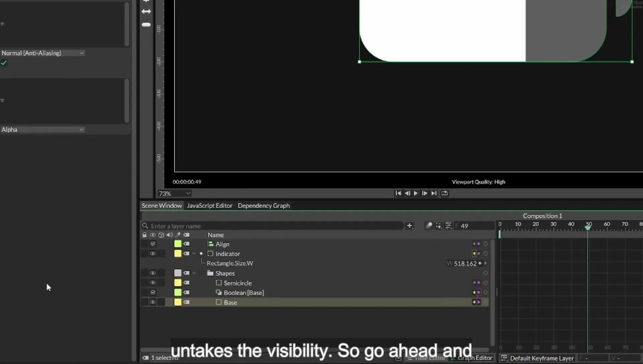643x364 pixels.
Task: Step back one frame button
Action: coord(407,193)
